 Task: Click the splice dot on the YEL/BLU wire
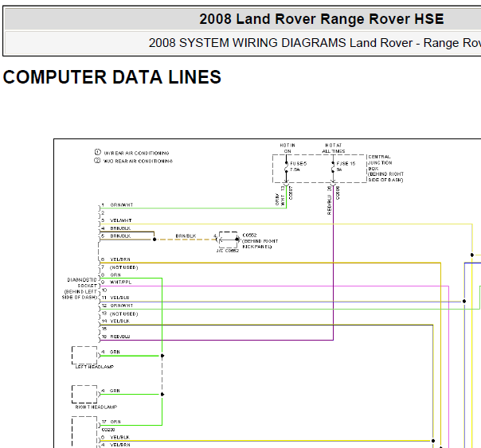[464, 302]
